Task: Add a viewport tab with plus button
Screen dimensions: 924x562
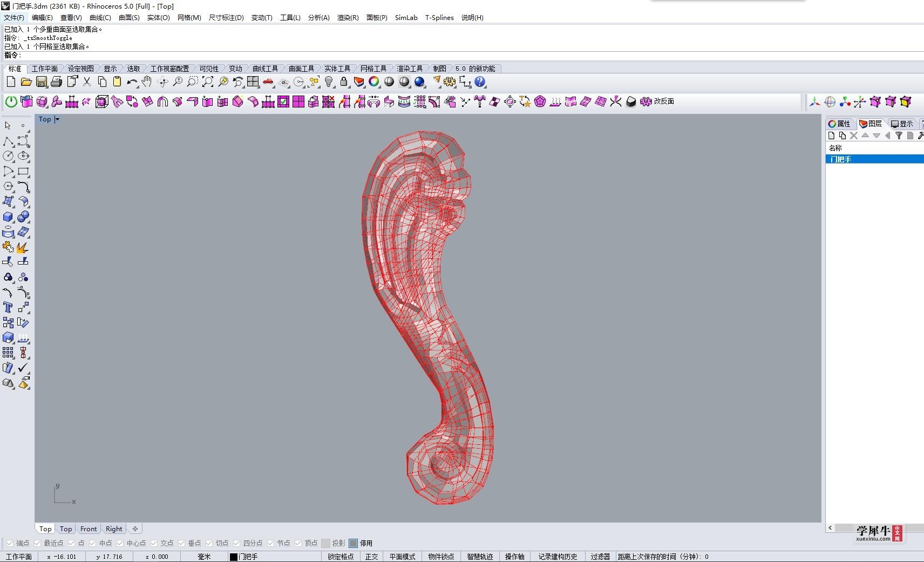Action: [x=135, y=529]
